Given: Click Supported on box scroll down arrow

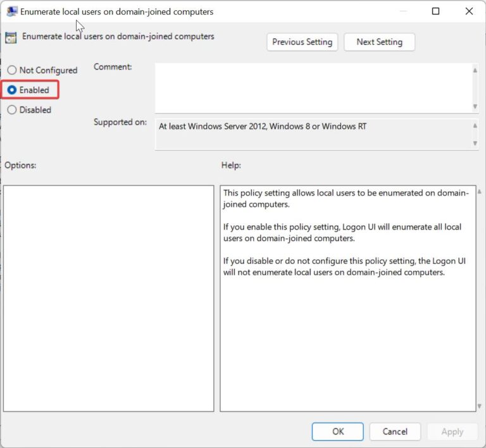Looking at the screenshot, I should 475,144.
